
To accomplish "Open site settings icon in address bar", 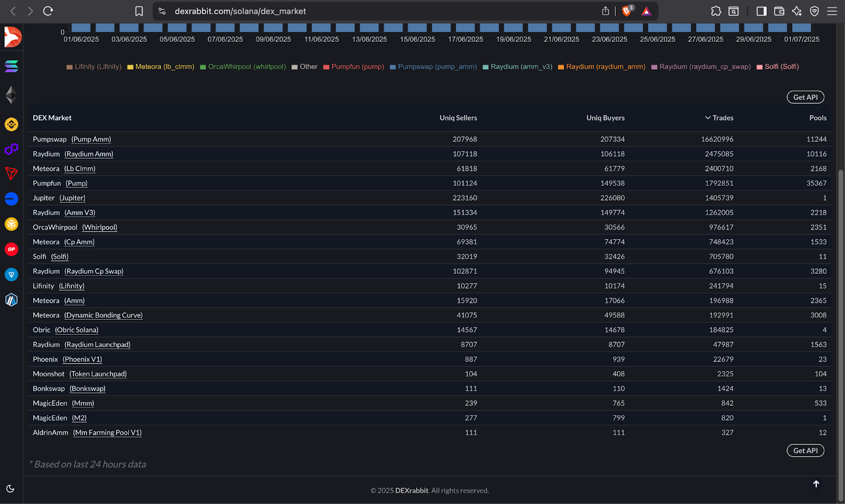I will (162, 11).
